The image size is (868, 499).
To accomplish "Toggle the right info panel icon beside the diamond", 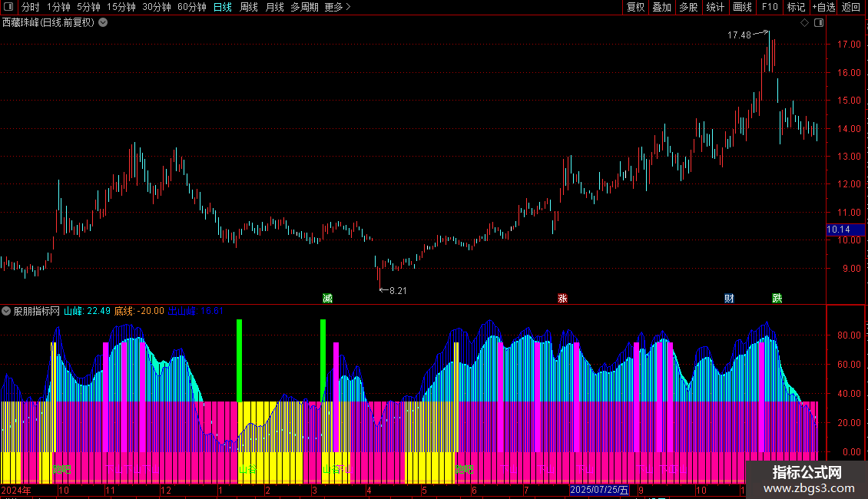I will (819, 23).
